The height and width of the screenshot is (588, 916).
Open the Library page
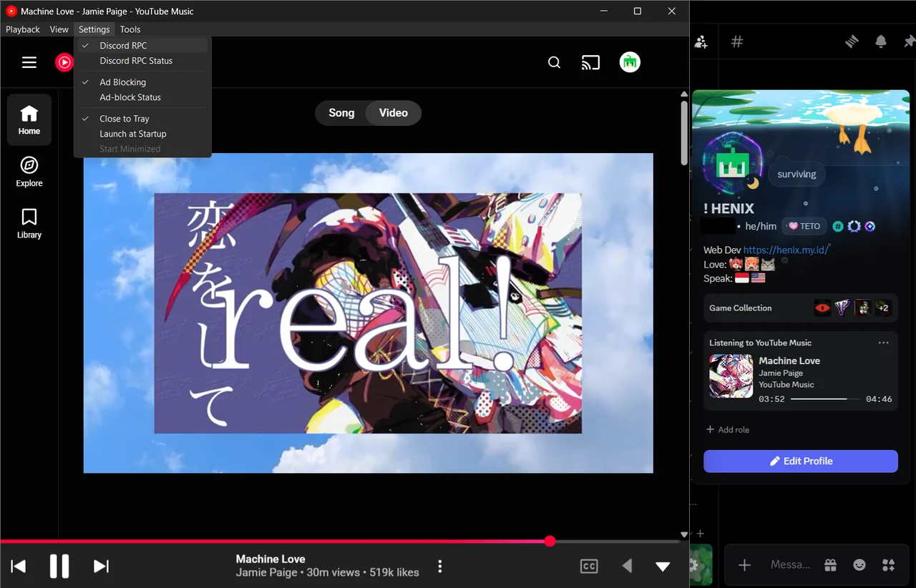(29, 223)
